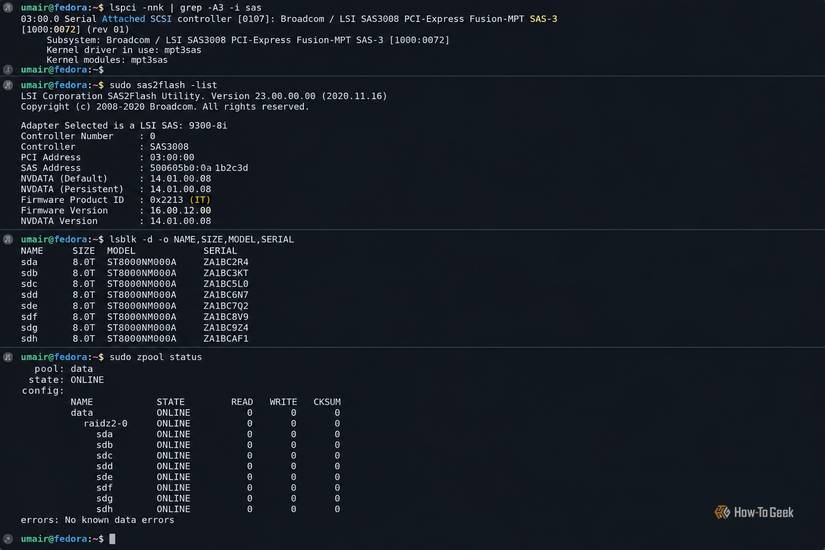Click the Controller value 'SAS3008'
Screen dimensions: 825x550
(169, 147)
